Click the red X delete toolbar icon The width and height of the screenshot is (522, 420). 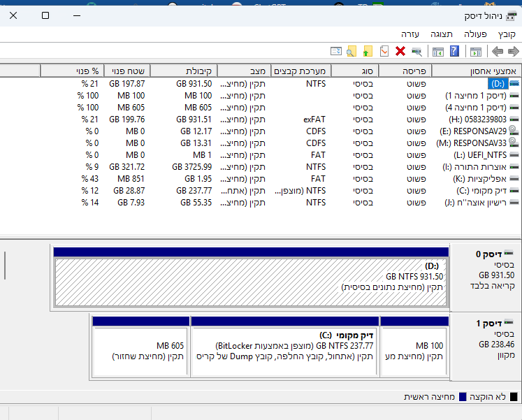point(400,51)
